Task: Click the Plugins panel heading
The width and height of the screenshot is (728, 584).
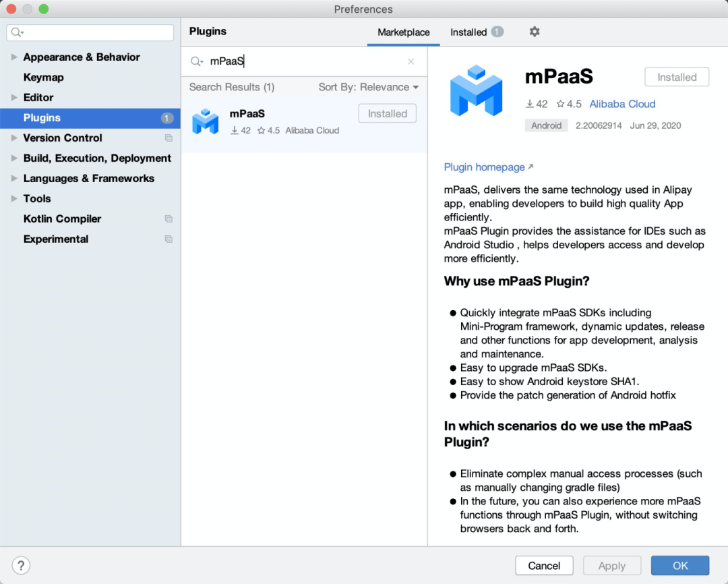Action: click(208, 31)
